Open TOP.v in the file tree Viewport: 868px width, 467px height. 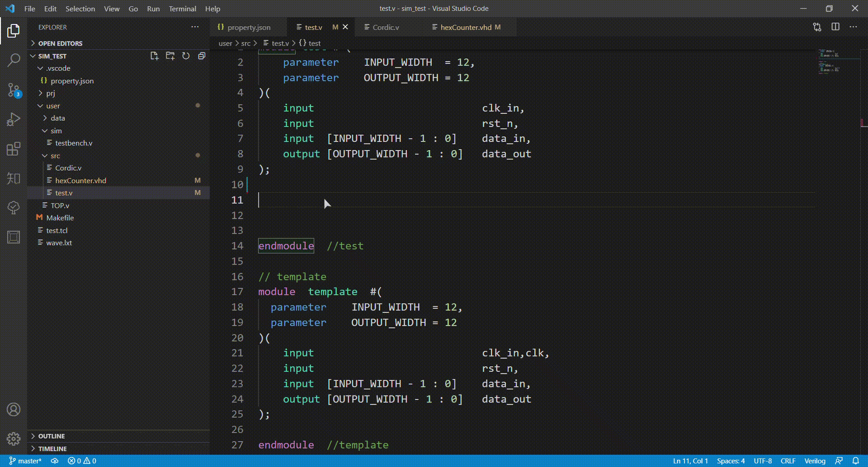pos(118,205)
